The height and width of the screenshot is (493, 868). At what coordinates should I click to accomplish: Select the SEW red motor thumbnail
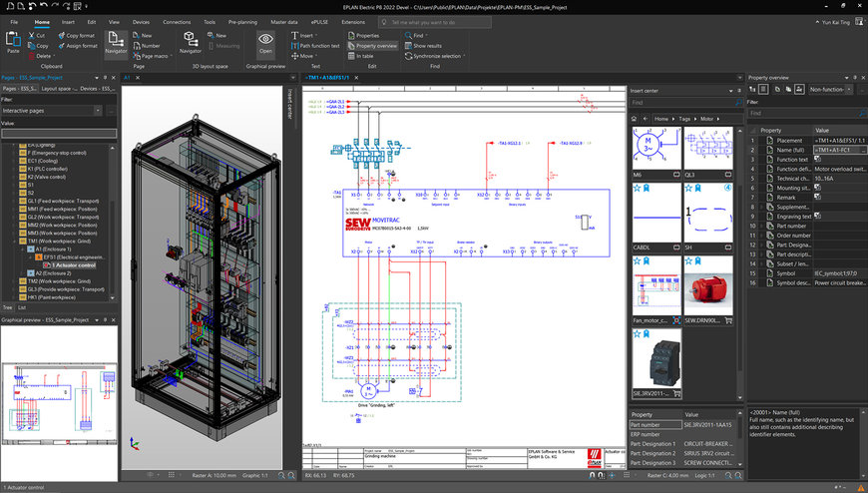point(707,290)
